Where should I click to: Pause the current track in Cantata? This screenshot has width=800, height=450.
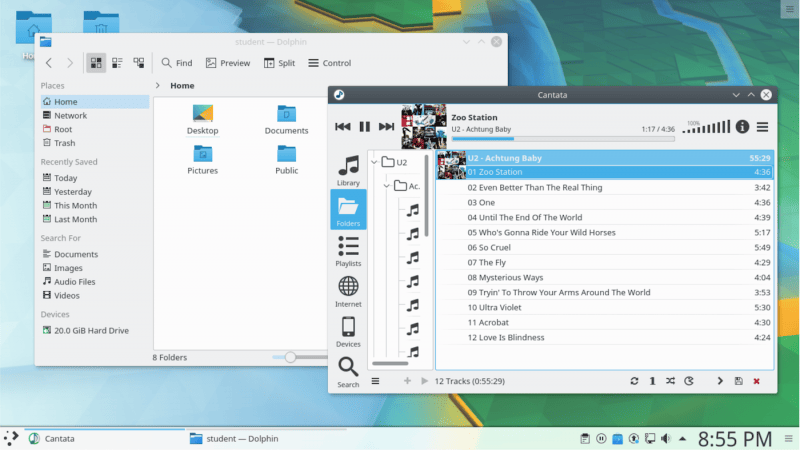tap(365, 127)
